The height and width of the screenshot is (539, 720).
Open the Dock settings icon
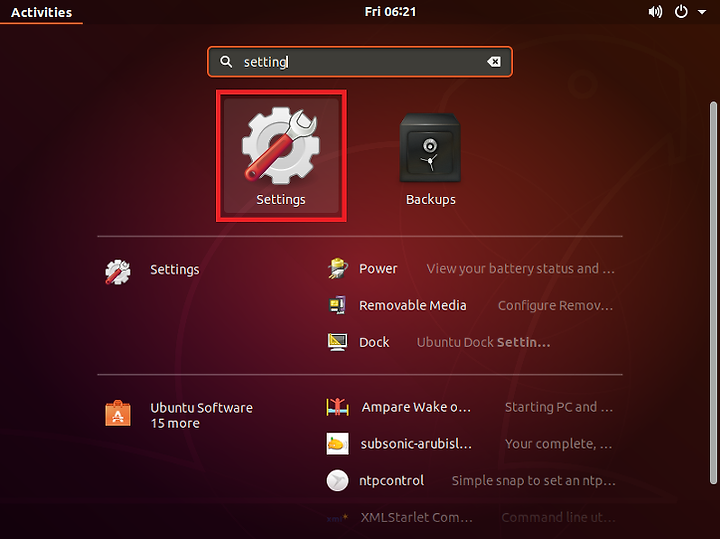pos(338,342)
